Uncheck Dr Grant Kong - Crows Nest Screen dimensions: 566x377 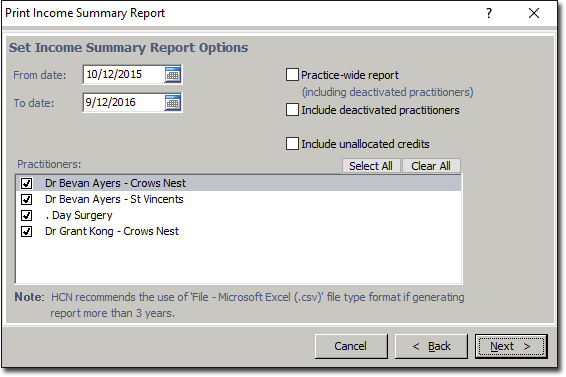(26, 231)
